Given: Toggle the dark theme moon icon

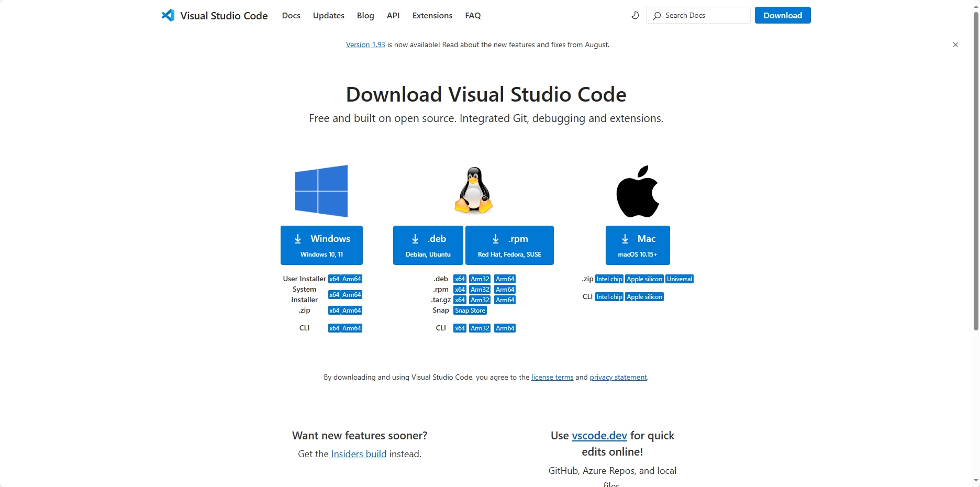Looking at the screenshot, I should click(x=635, y=15).
